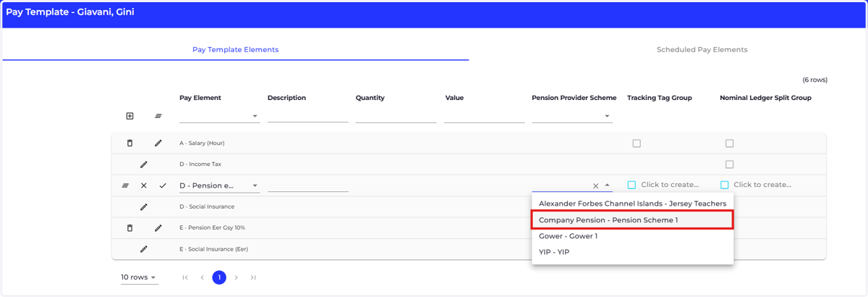Confirm the pension row with the checkmark
This screenshot has width=868, height=297.
[163, 185]
